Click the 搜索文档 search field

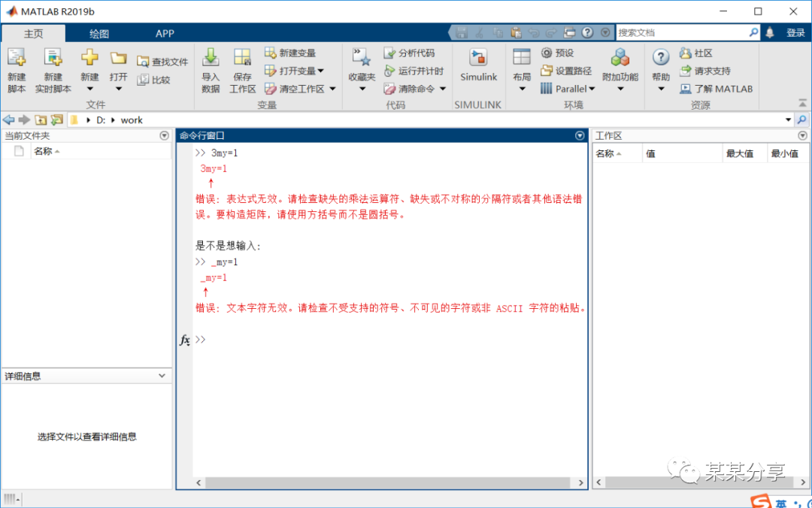[x=681, y=32]
